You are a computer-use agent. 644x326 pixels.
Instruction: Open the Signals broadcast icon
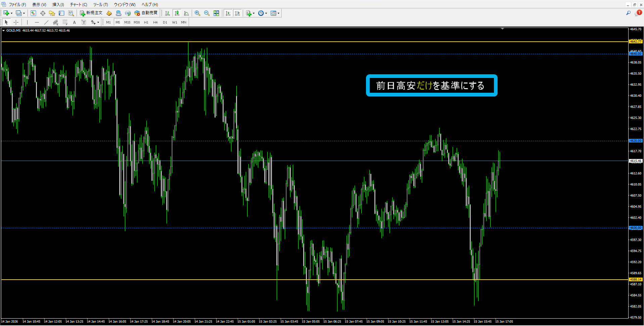[128, 13]
